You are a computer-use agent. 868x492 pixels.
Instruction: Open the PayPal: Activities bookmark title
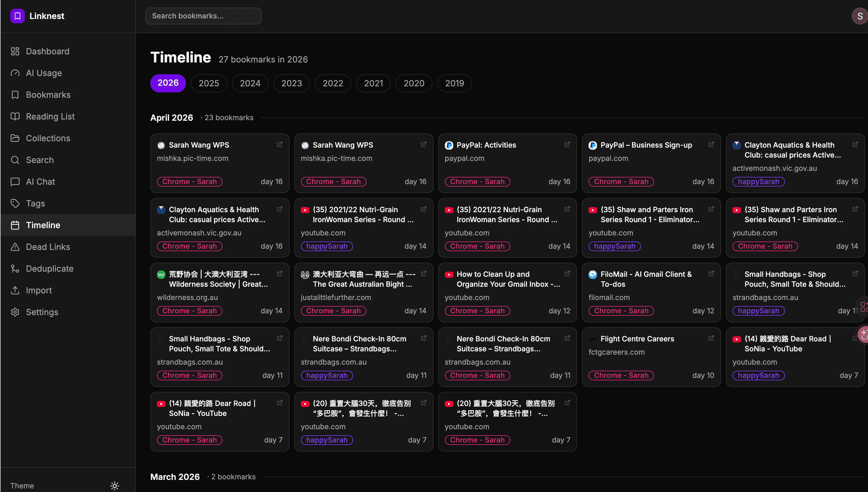[x=486, y=145]
